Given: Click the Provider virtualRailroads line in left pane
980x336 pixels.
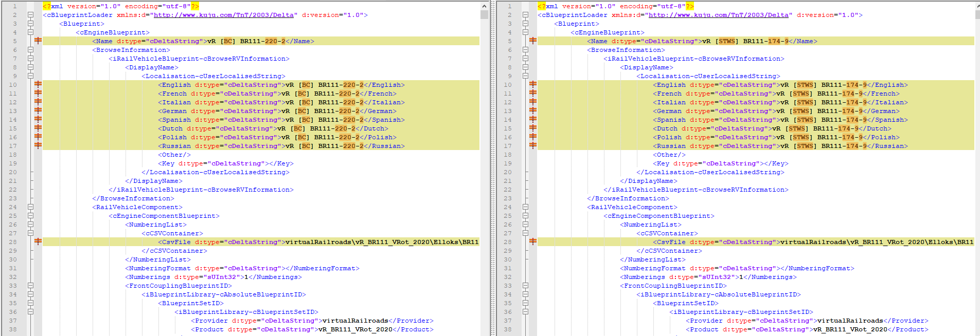Looking at the screenshot, I should [312, 321].
